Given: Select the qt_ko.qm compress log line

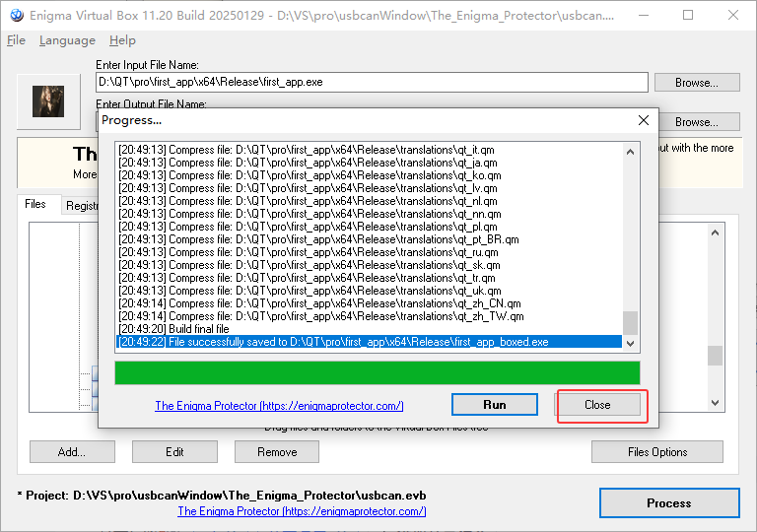Looking at the screenshot, I should 370,175.
